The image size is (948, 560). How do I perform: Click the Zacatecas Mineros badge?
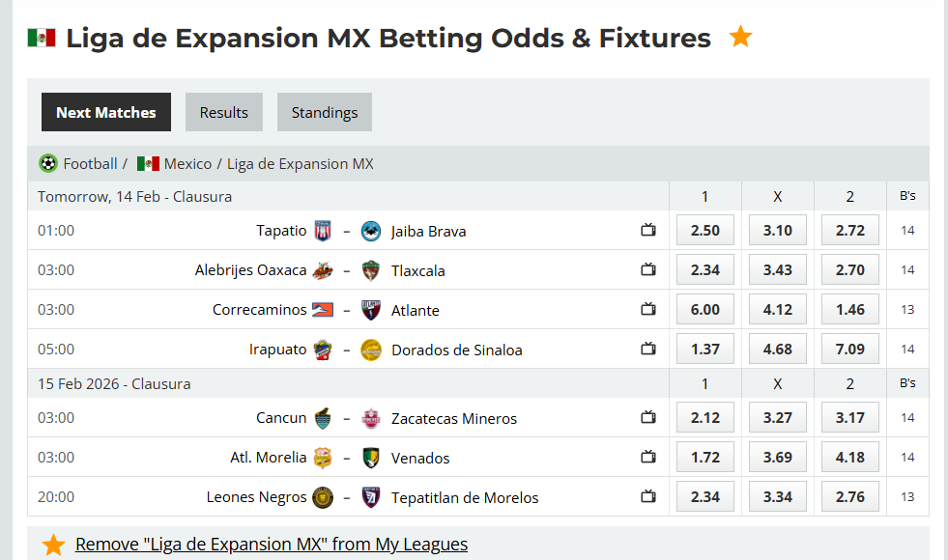pyautogui.click(x=371, y=418)
